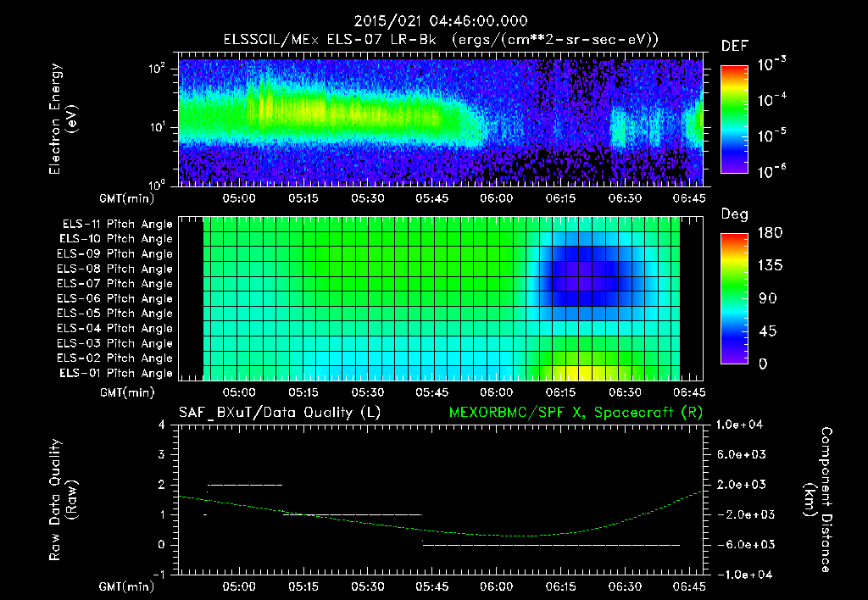
Task: Click the 10^-6 value on DEF scale
Action: 771,171
